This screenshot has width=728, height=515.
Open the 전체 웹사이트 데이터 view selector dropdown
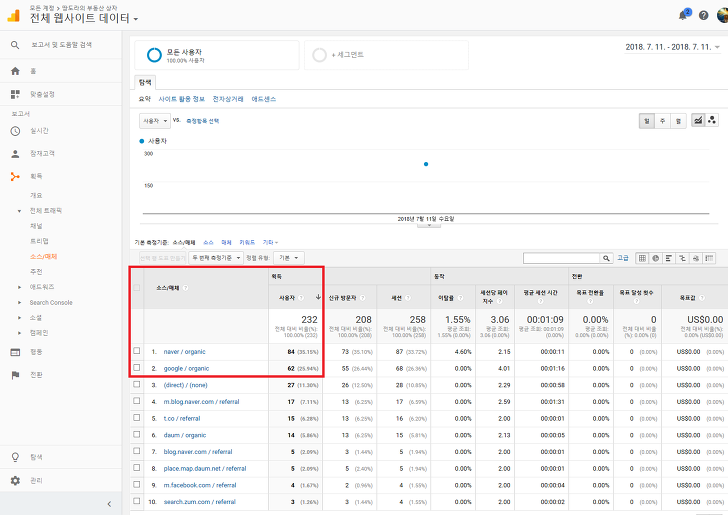coord(84,19)
